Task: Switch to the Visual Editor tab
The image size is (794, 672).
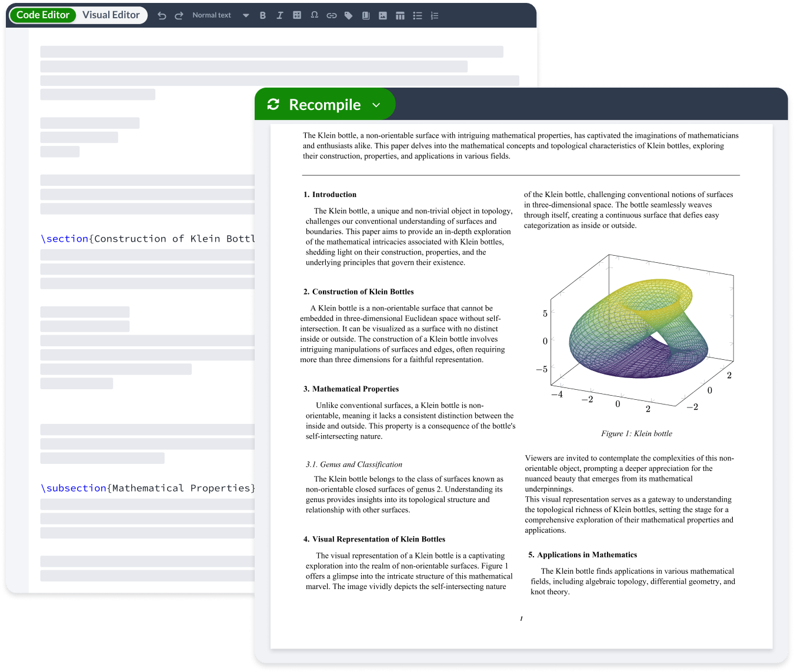Action: pyautogui.click(x=111, y=15)
